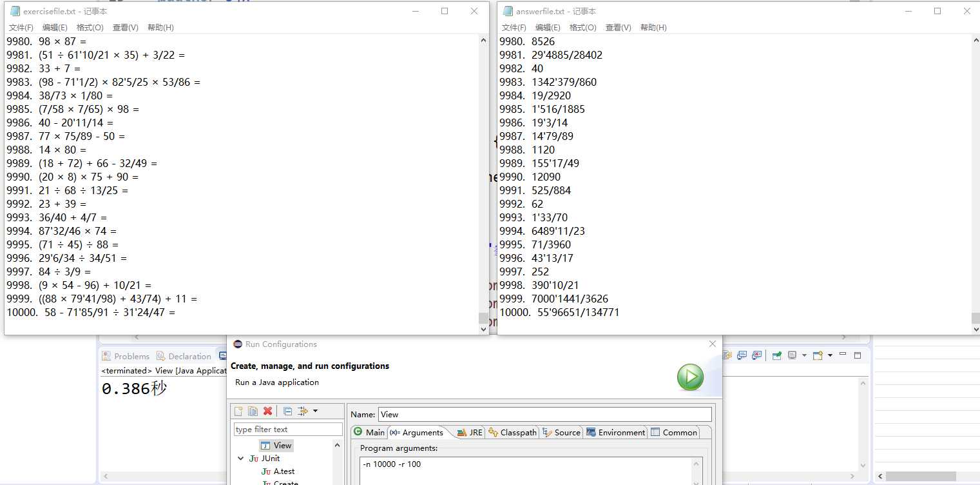Click scroll up arrow in configuration tree
980x485 pixels.
click(x=337, y=445)
